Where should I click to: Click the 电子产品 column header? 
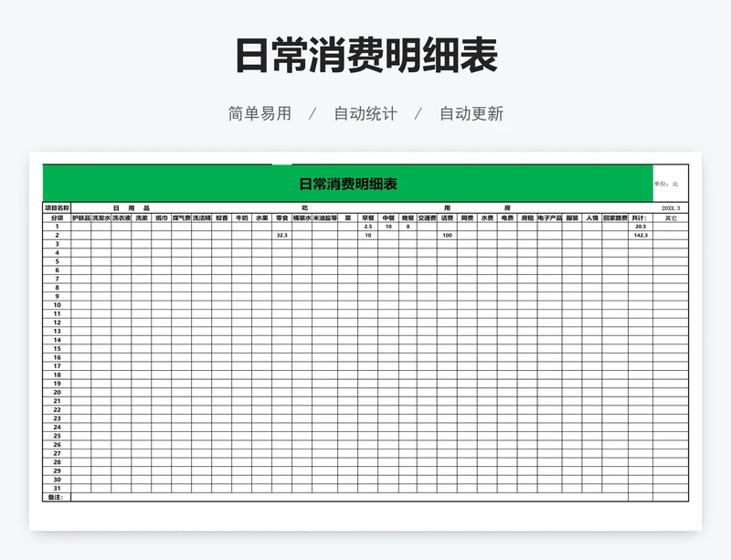click(550, 217)
